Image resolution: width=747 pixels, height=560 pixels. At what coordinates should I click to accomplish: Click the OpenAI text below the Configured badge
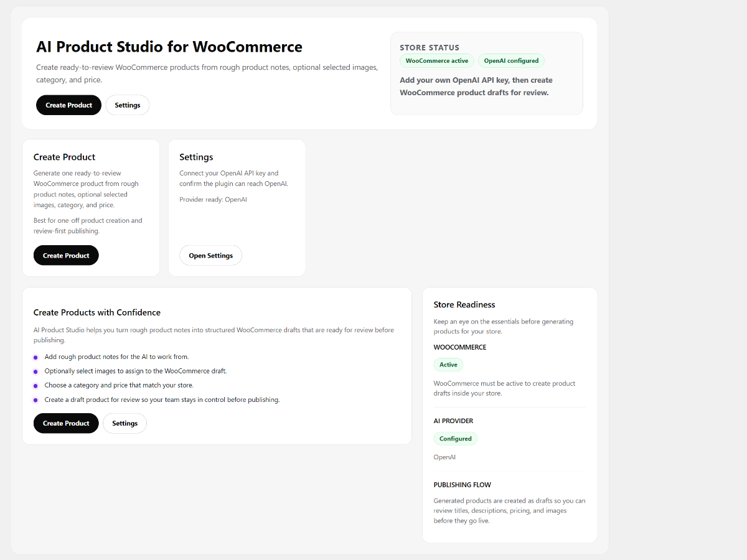tap(444, 457)
